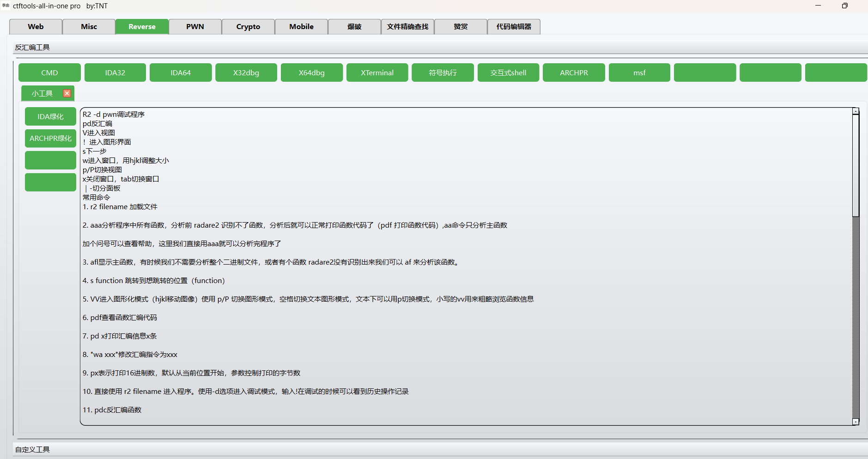Launch the X64dbg debugger

point(312,72)
